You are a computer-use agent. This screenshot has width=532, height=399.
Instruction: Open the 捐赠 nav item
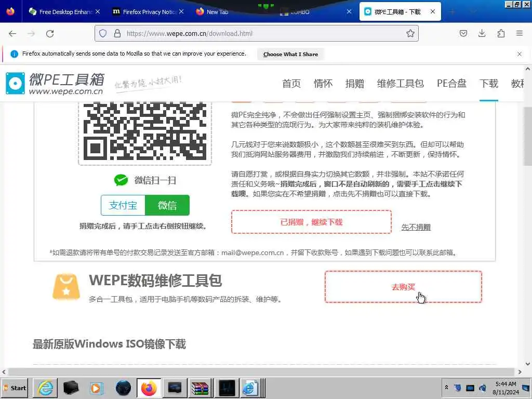click(x=354, y=84)
